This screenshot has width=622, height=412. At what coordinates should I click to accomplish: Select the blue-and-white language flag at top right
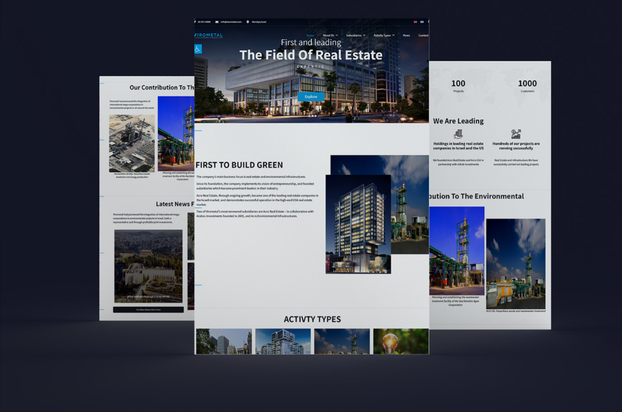tap(422, 22)
